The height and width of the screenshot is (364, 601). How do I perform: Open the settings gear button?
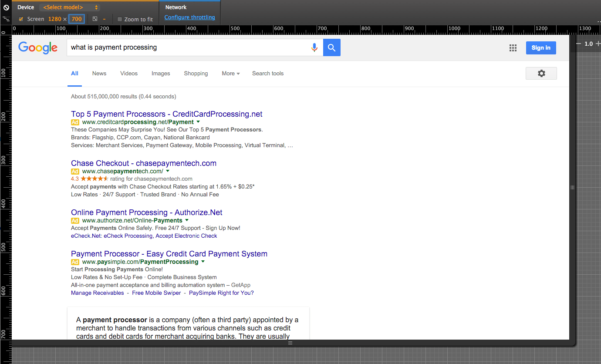pos(541,74)
